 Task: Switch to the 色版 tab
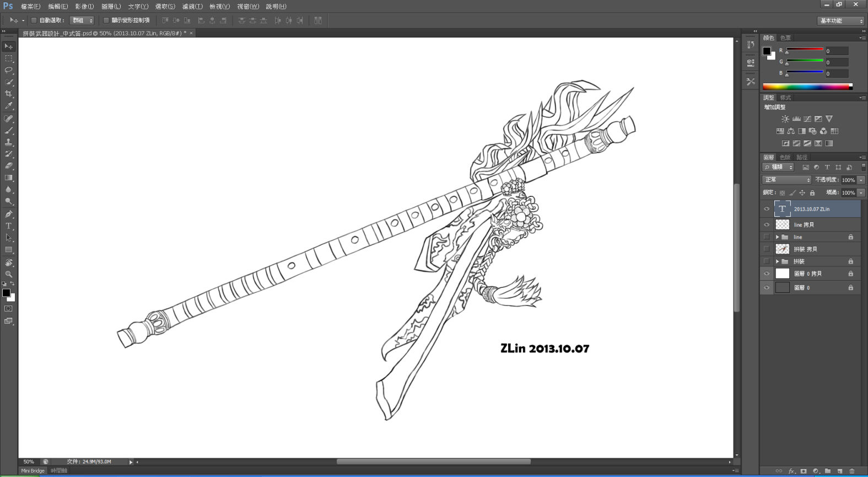(x=785, y=157)
